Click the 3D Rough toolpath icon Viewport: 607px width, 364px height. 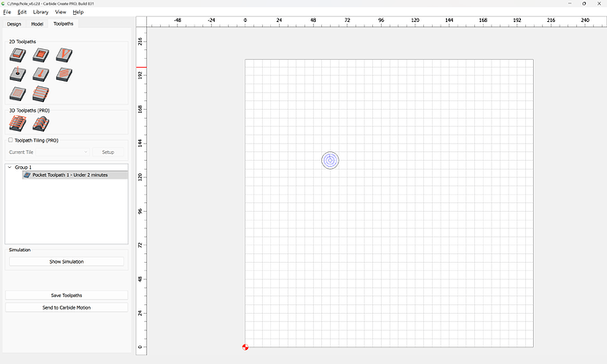18,125
